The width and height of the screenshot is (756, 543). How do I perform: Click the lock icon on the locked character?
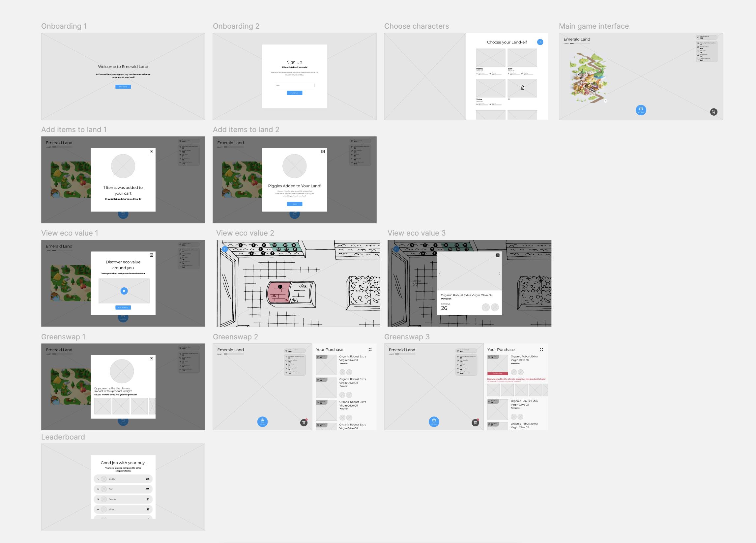pyautogui.click(x=523, y=88)
